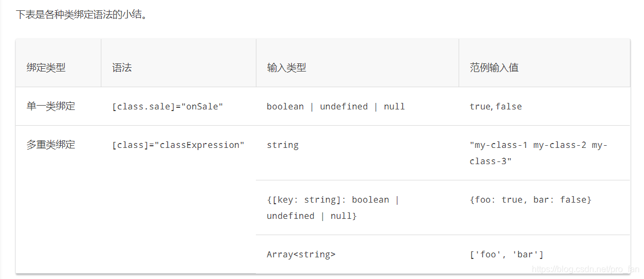
Task: Click the 语法 column header
Action: [122, 68]
